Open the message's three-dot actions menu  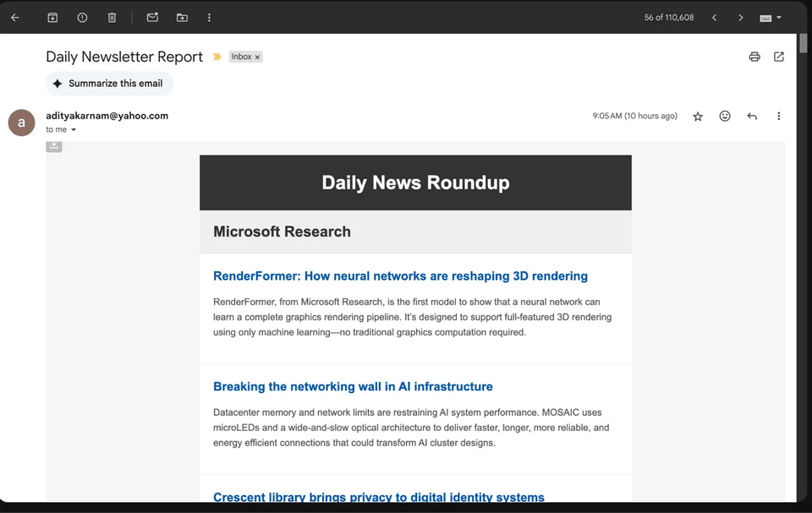pyautogui.click(x=779, y=116)
